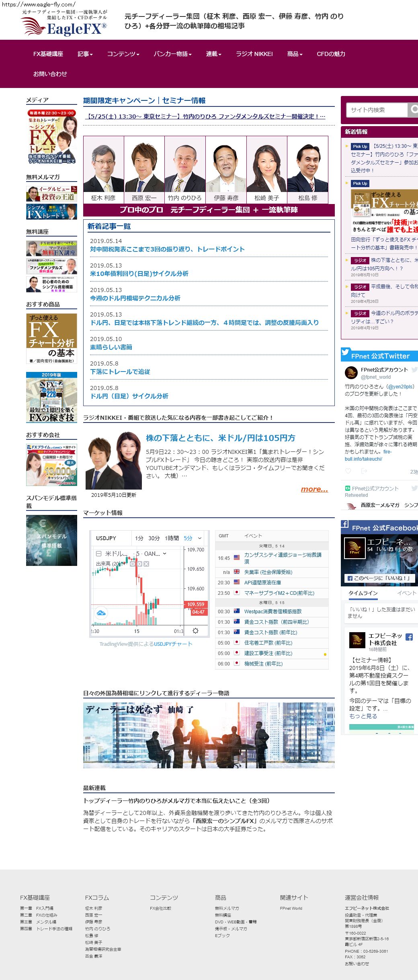Click the サイト内検索 search field
418x980 pixels.
click(377, 110)
